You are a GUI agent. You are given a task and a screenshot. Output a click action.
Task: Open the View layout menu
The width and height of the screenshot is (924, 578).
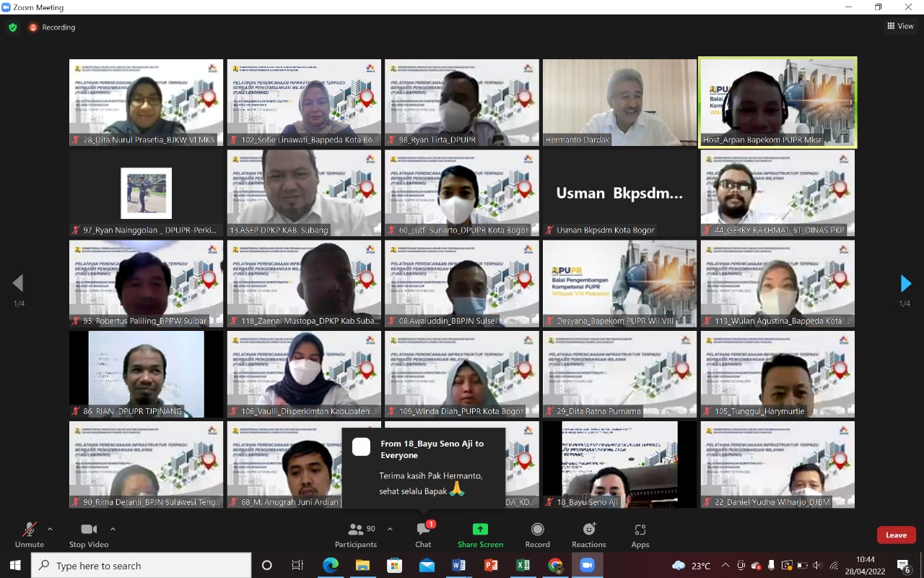900,26
